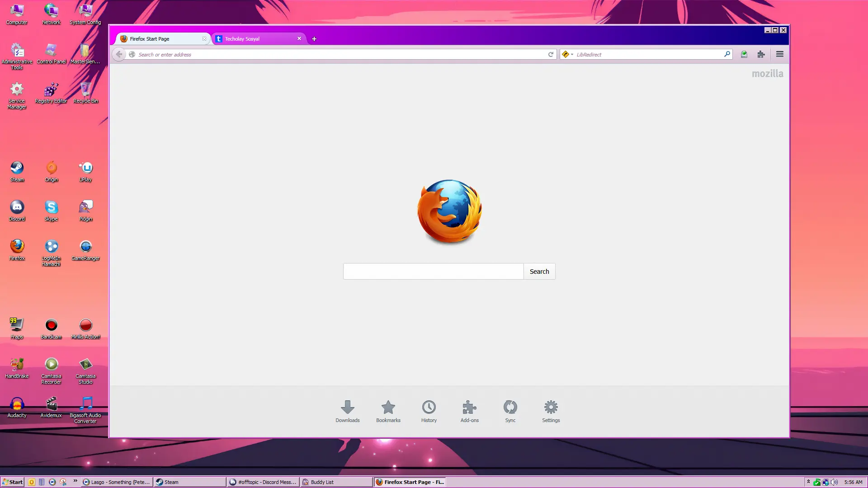The image size is (868, 488).
Task: Select the Computer desktop icon
Action: (x=17, y=14)
